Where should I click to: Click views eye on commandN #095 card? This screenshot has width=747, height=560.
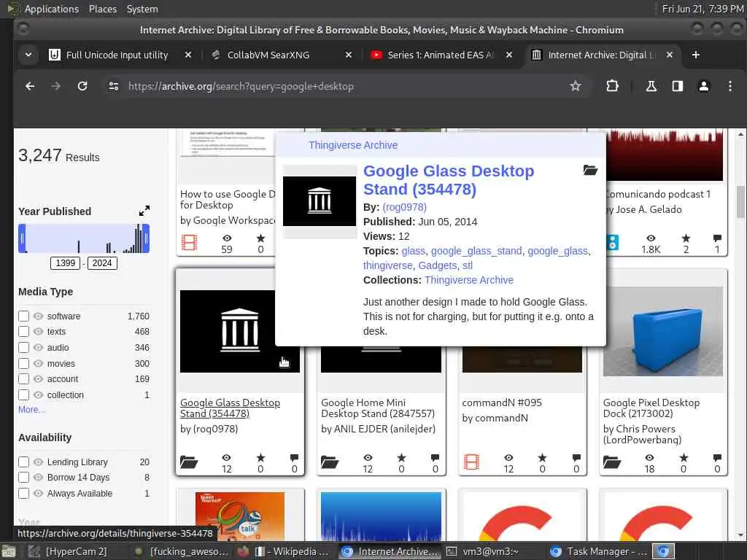click(x=508, y=458)
